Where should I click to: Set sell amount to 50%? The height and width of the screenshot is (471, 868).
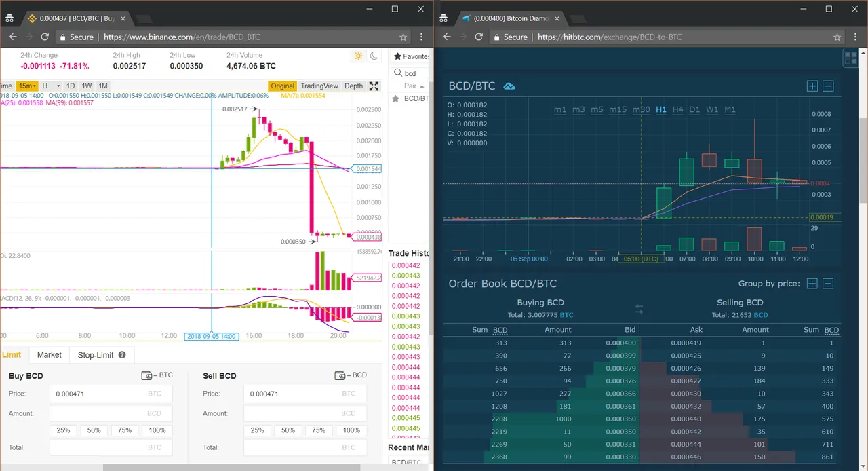[x=288, y=430]
